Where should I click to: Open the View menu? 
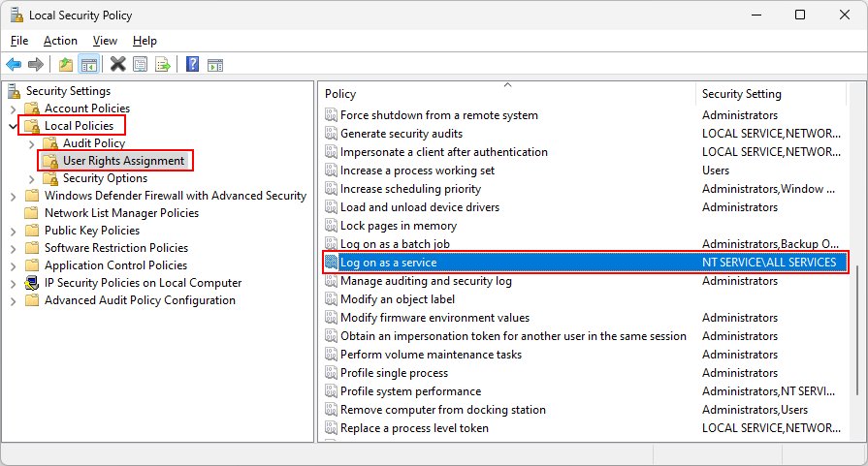pos(105,41)
